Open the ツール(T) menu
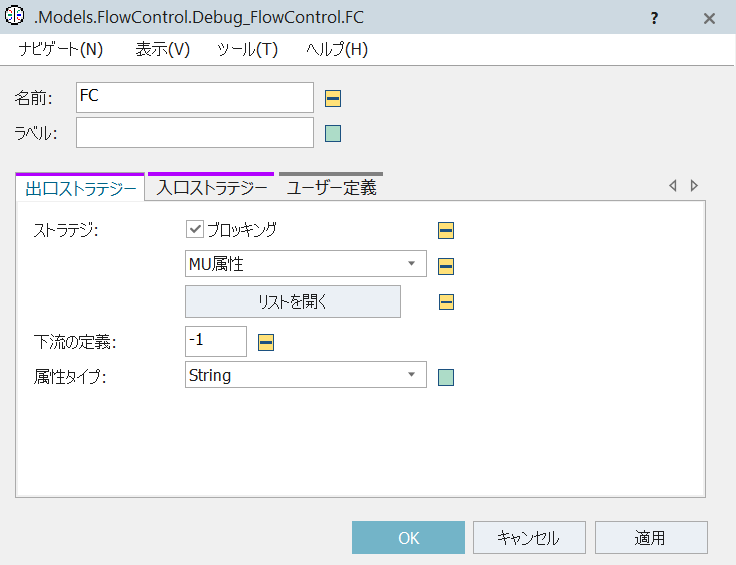This screenshot has width=736, height=565. [247, 49]
